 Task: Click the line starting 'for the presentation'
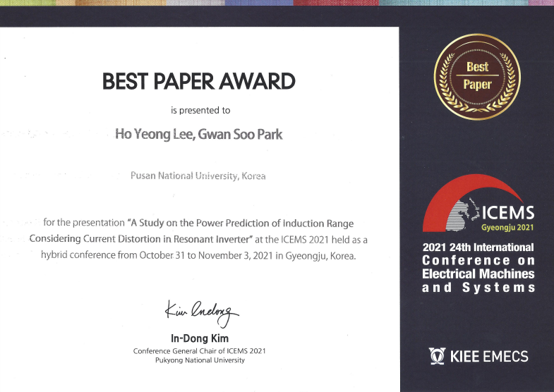point(198,223)
